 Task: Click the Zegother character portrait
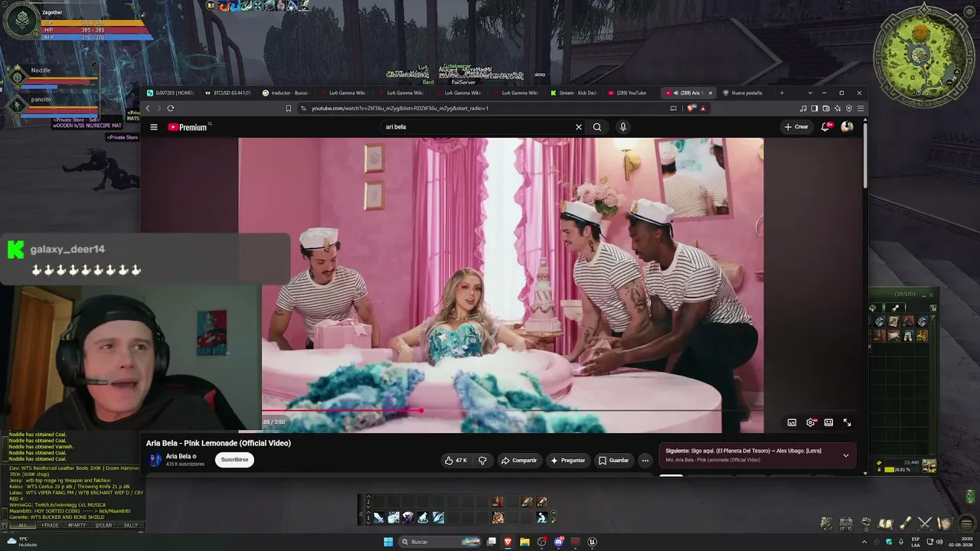click(22, 22)
